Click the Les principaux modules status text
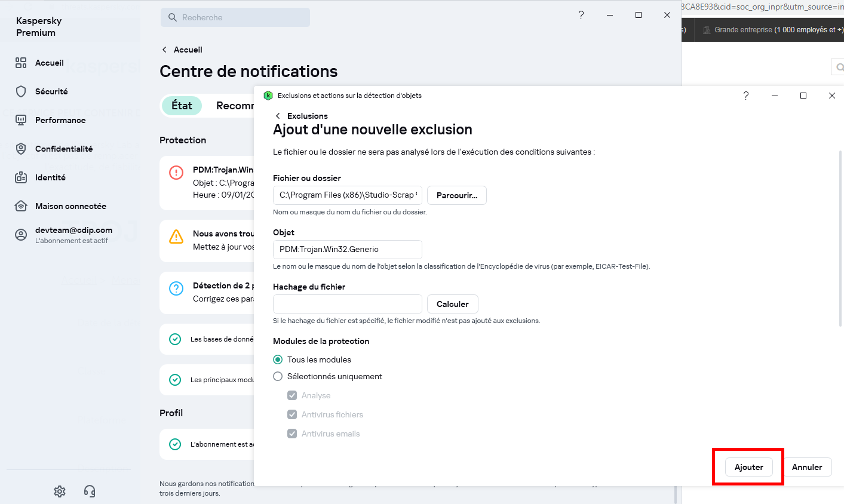 222,380
